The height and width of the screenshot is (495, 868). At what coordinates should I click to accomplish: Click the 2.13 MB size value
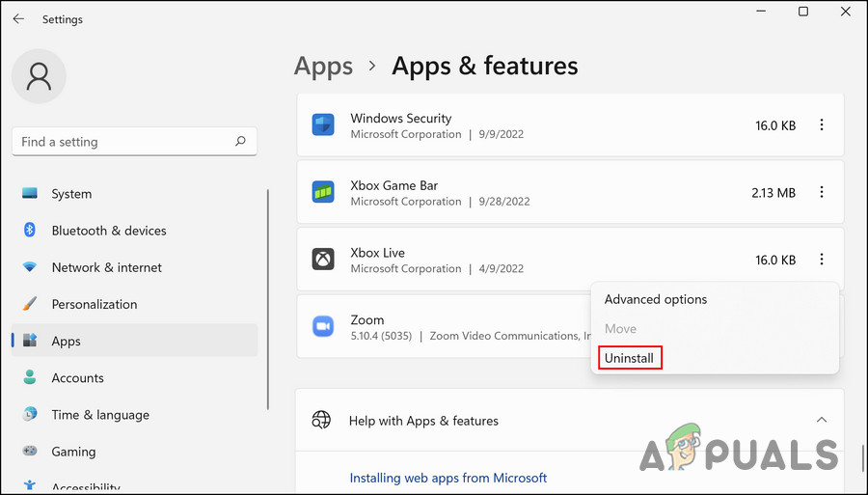[x=773, y=193]
